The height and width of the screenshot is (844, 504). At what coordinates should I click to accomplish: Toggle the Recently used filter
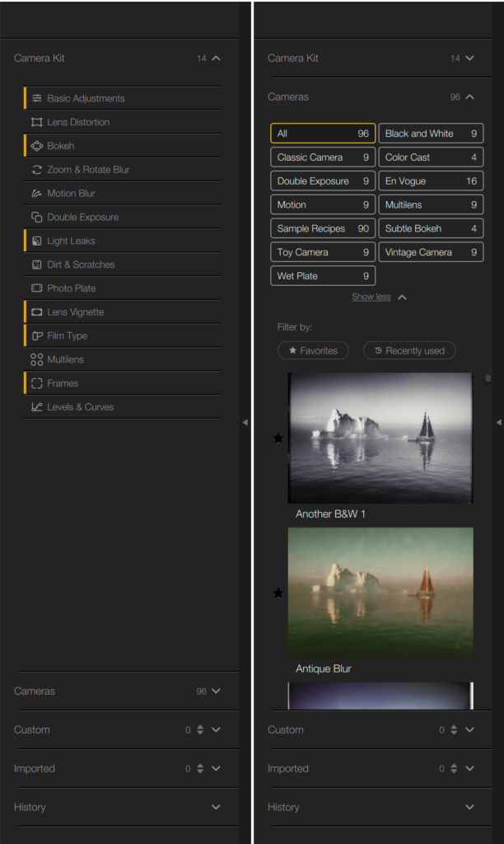409,350
